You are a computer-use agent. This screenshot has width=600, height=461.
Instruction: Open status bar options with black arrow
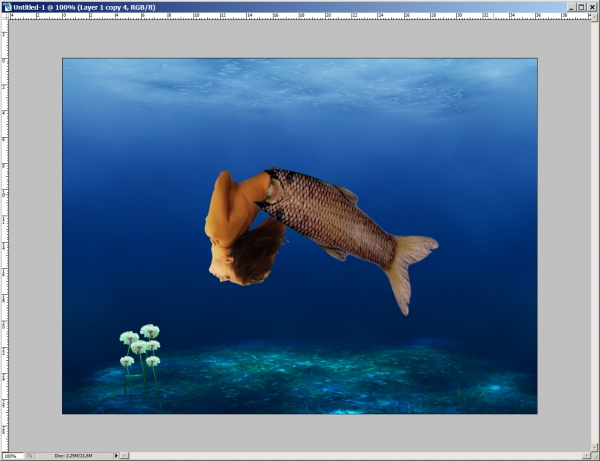coord(116,456)
